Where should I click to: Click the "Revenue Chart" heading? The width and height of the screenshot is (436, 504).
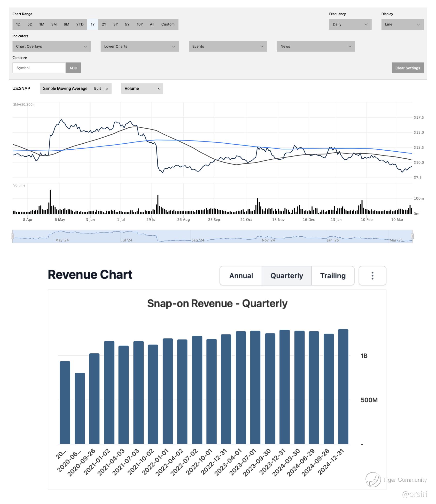(90, 275)
